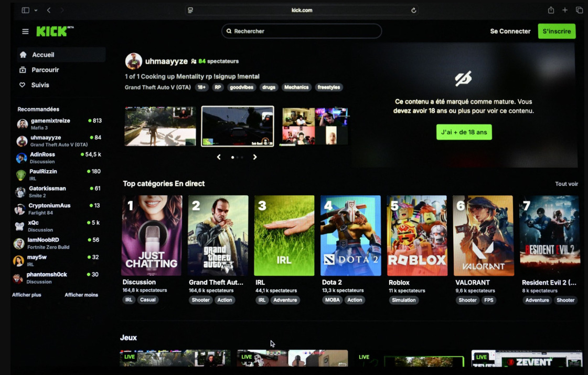This screenshot has height=375, width=588.
Task: Select the first featured stream thumbnail
Action: tap(160, 126)
